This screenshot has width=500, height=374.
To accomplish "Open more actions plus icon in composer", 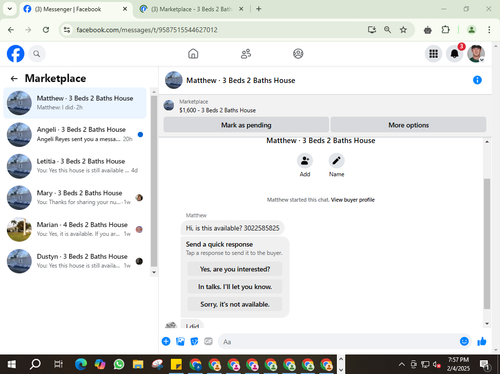I will (x=166, y=341).
